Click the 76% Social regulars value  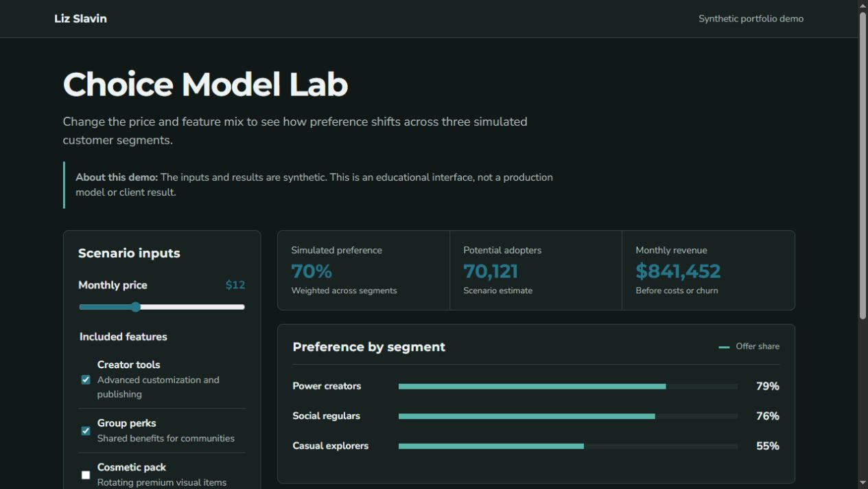click(768, 416)
